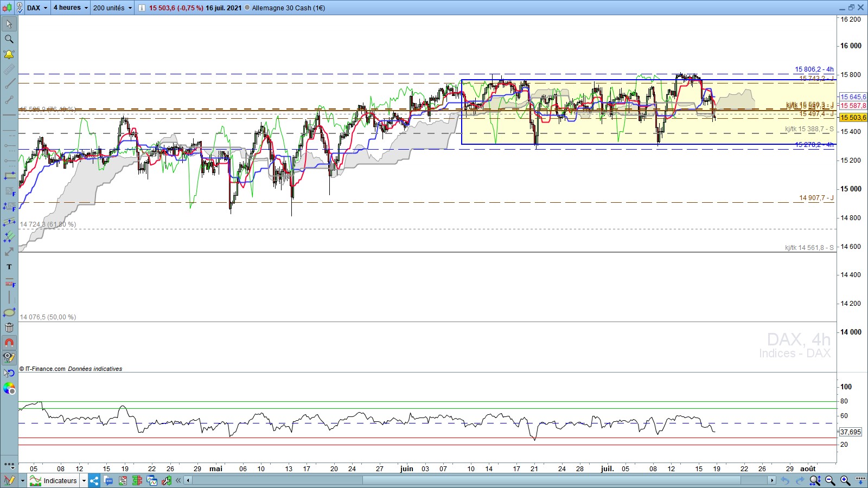Click the redo arrow
This screenshot has height=488, width=868.
tap(800, 480)
